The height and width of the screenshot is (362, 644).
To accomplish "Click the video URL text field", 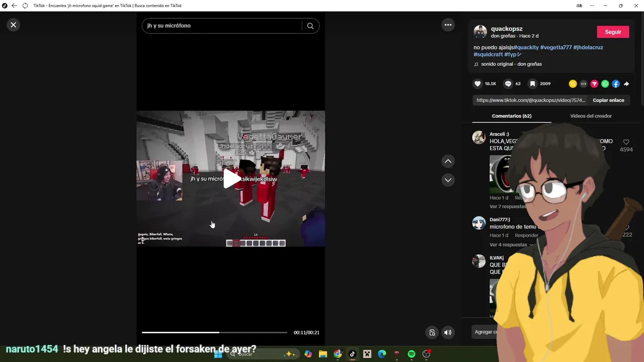I will pyautogui.click(x=530, y=100).
